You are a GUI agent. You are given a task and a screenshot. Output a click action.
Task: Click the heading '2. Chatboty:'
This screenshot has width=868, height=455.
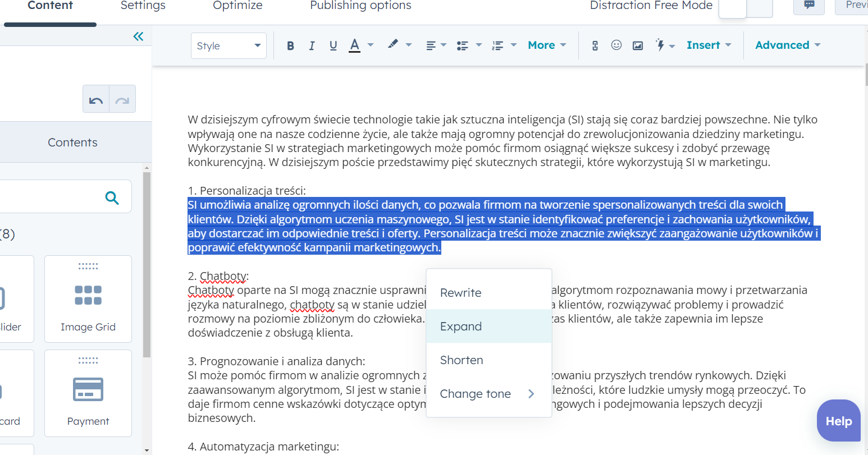[218, 277]
